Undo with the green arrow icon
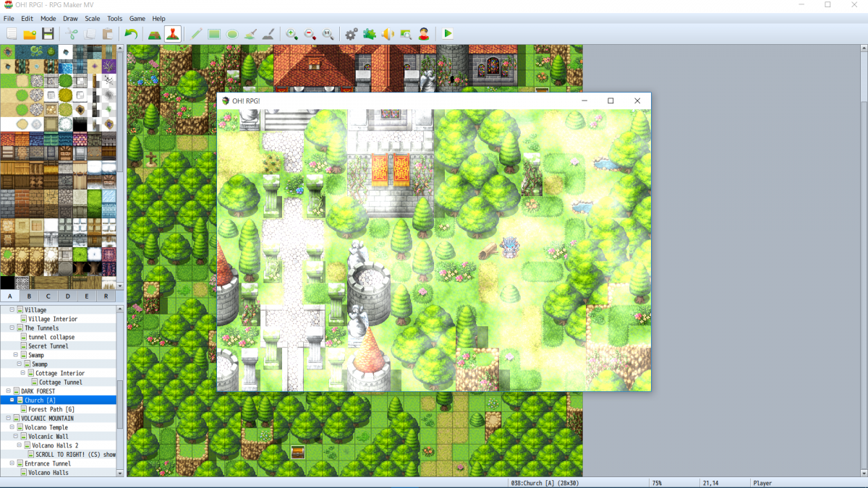The width and height of the screenshot is (868, 488). [131, 33]
